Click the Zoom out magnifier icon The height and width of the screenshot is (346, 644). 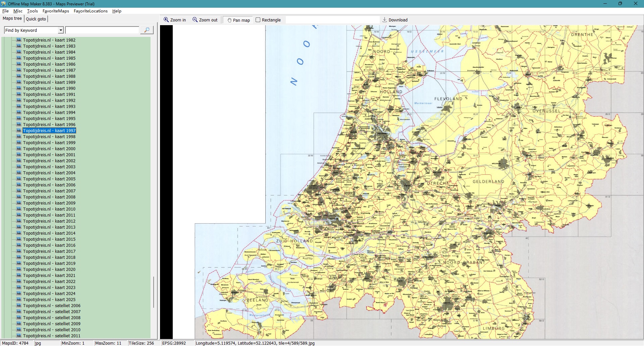195,20
